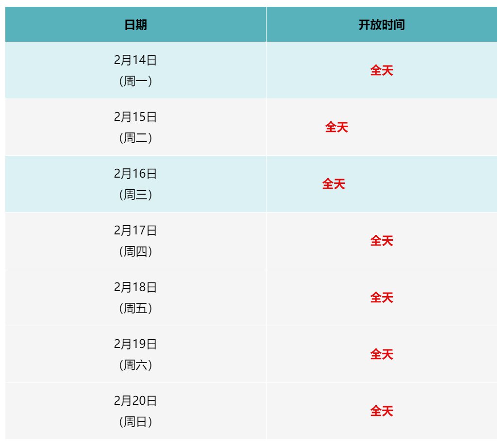Image resolution: width=504 pixels, height=446 pixels.
Task: Click the (周日) weekday label
Action: click(135, 422)
